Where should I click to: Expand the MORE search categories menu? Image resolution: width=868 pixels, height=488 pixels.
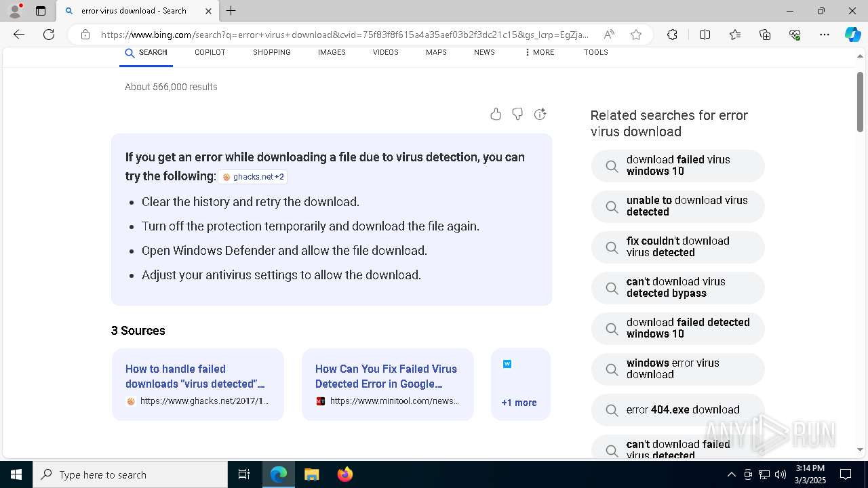[539, 52]
